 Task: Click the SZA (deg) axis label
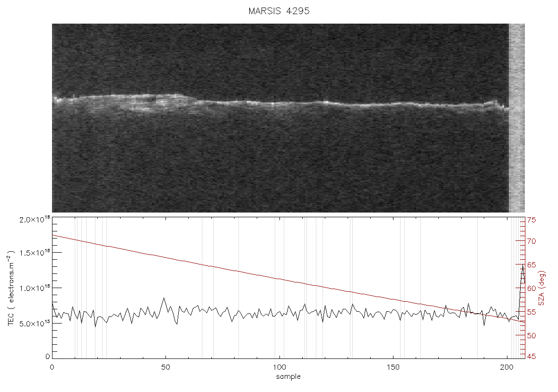click(541, 288)
